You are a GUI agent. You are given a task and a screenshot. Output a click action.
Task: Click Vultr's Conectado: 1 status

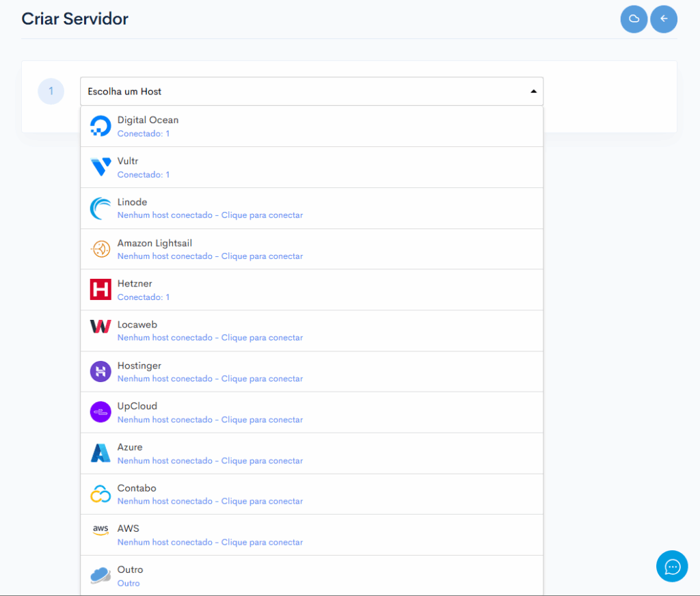click(144, 174)
